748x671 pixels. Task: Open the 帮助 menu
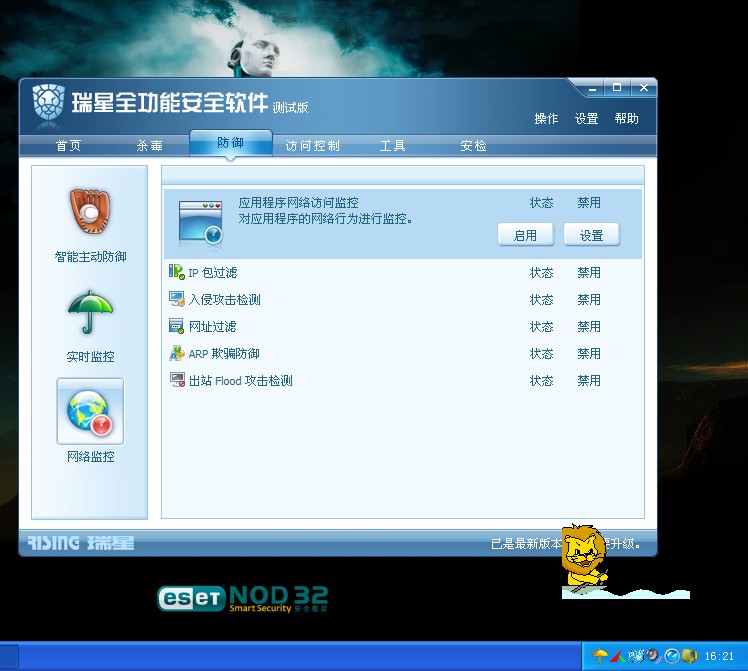[x=626, y=118]
